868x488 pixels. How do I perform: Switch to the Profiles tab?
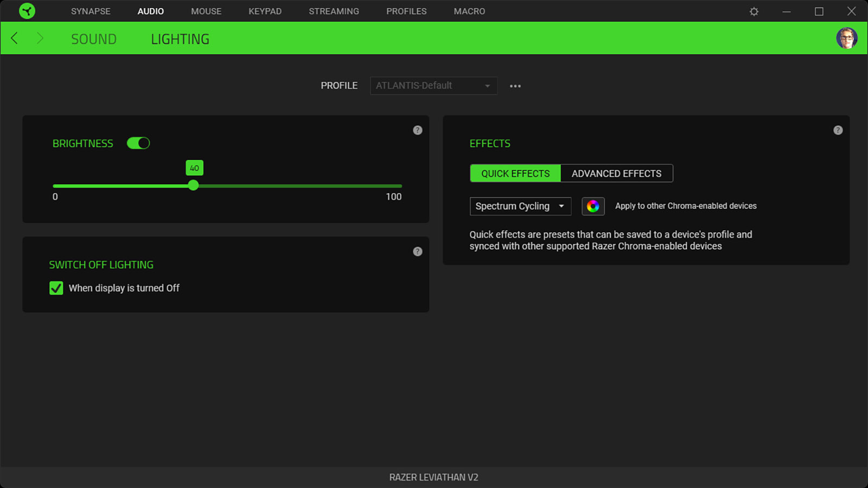[406, 11]
